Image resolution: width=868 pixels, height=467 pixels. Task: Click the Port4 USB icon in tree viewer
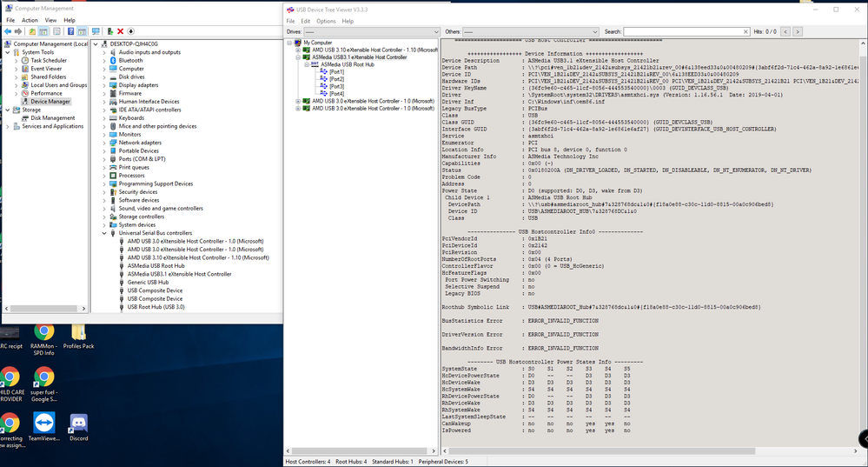[x=324, y=94]
